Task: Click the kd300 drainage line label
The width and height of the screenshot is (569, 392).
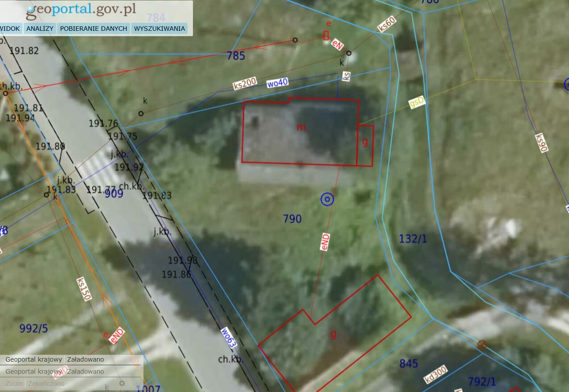Action: [435, 374]
